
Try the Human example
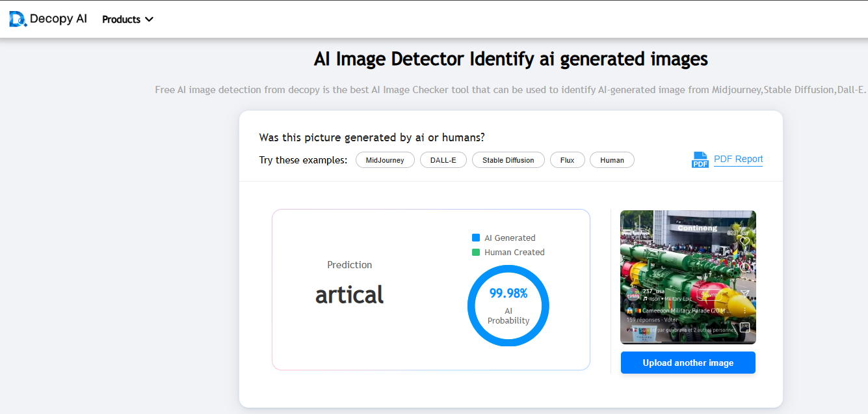(612, 160)
